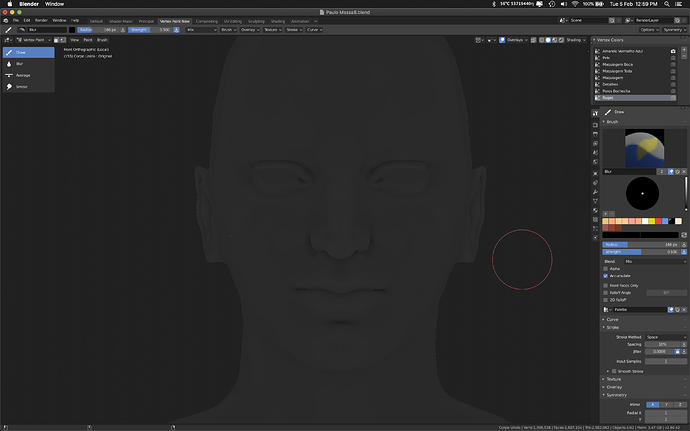
Task: Switch to the Animation workspace tab
Action: (300, 21)
